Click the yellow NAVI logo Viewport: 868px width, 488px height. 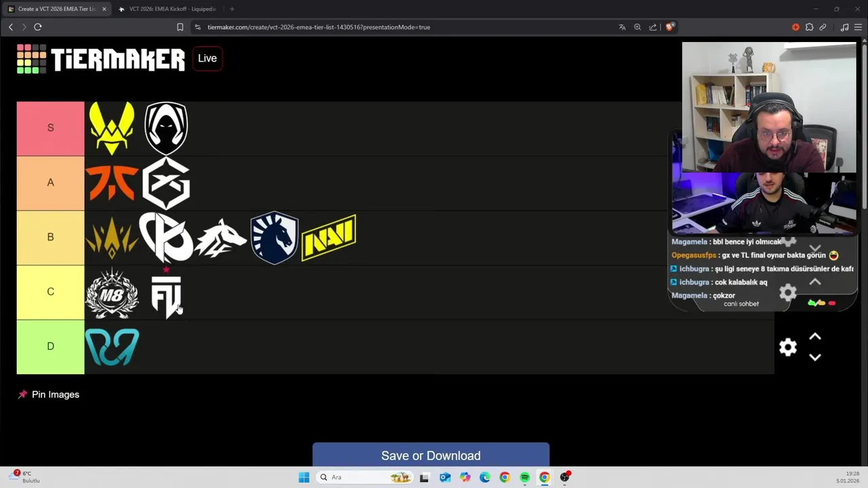click(329, 238)
